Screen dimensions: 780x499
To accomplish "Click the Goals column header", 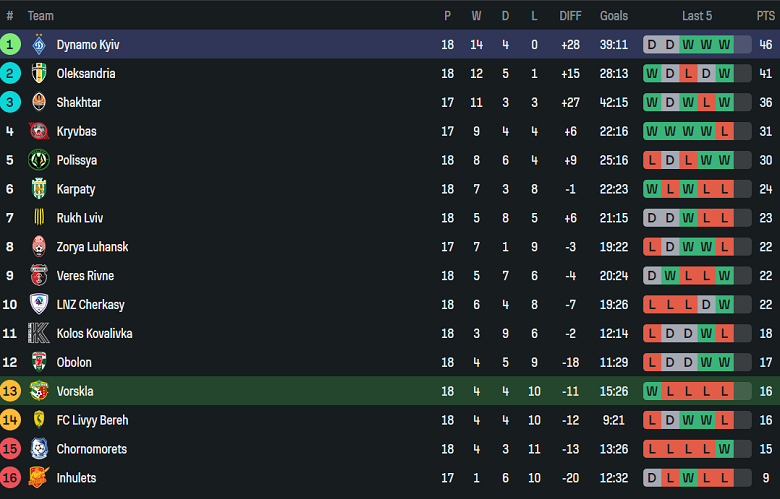I will click(x=614, y=16).
